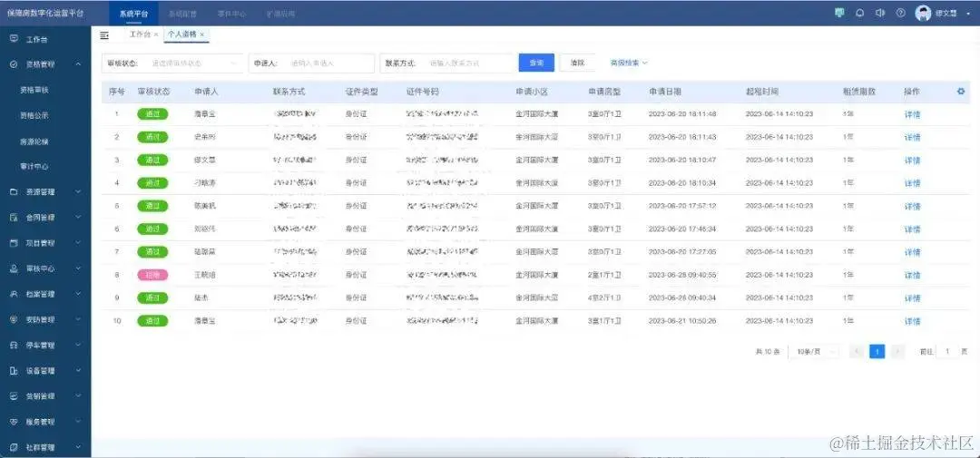This screenshot has height=458, width=980.
Task: Click the 申请户型 column header
Action: 604,92
